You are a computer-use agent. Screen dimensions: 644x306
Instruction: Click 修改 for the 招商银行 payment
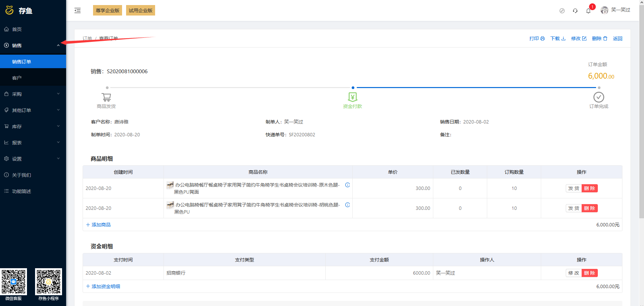[x=574, y=273]
